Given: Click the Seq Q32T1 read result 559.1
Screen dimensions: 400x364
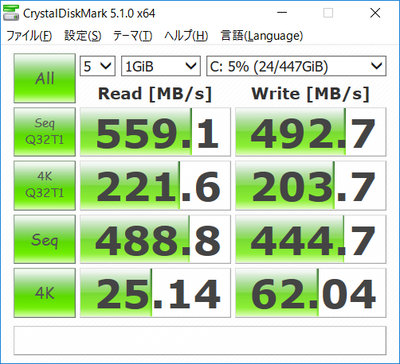Looking at the screenshot, I should coord(155,132).
